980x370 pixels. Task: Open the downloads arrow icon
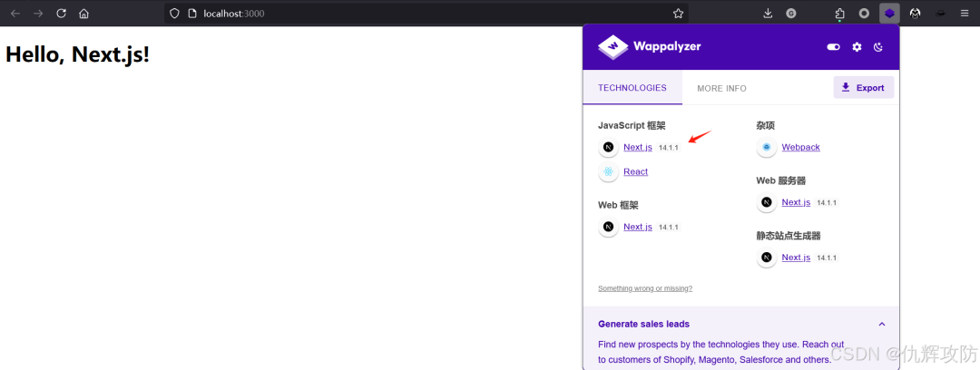tap(769, 13)
